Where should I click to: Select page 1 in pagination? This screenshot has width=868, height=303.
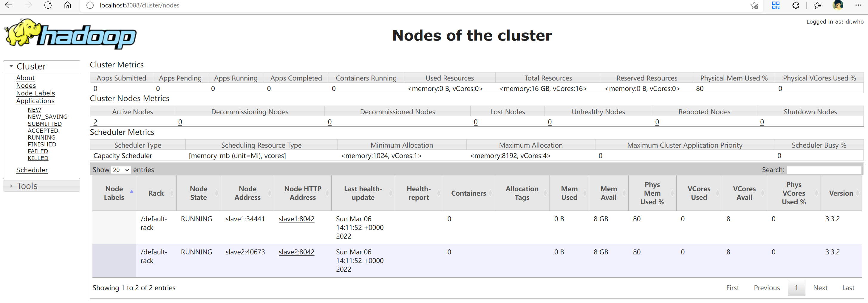pos(796,288)
